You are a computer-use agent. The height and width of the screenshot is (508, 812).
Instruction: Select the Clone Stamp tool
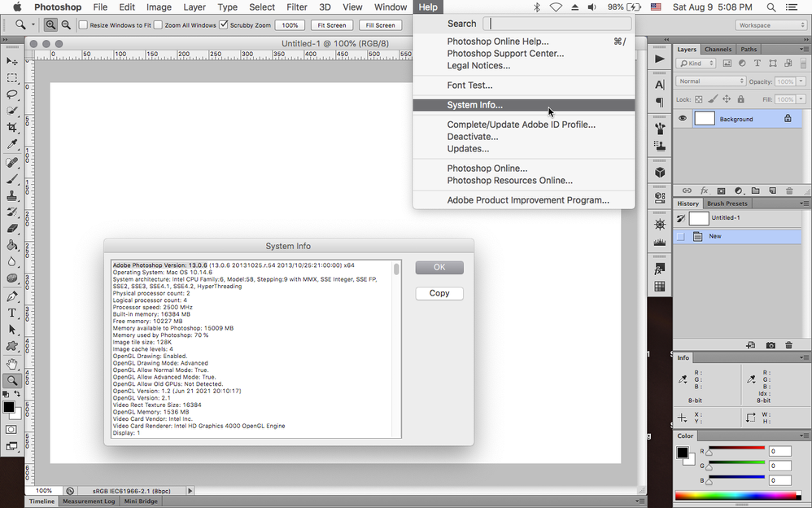(11, 195)
